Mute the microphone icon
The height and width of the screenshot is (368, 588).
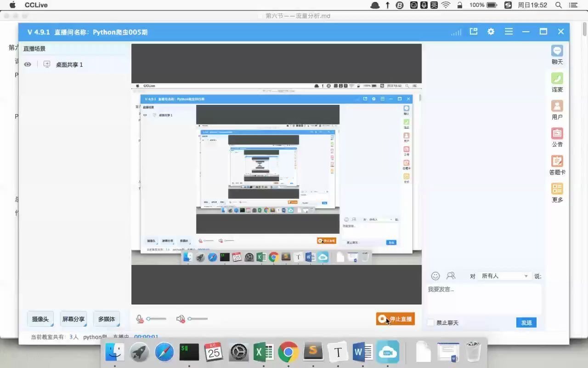(140, 319)
